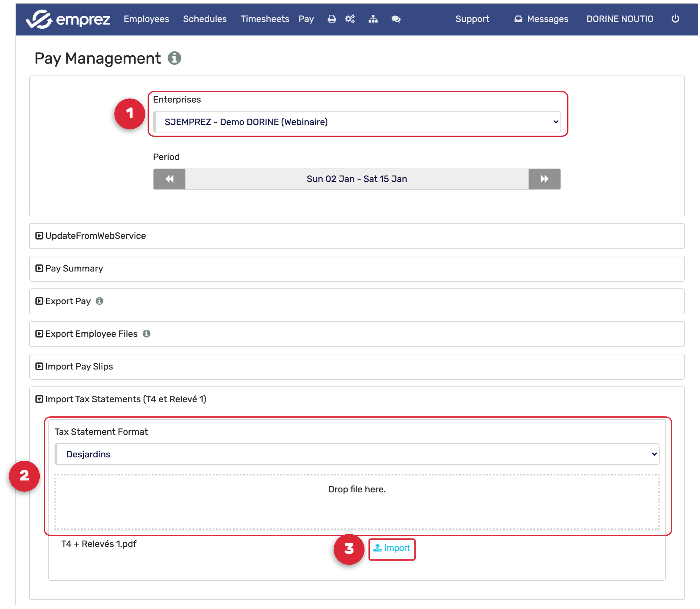Click info icon next to Export Pay

pyautogui.click(x=99, y=301)
